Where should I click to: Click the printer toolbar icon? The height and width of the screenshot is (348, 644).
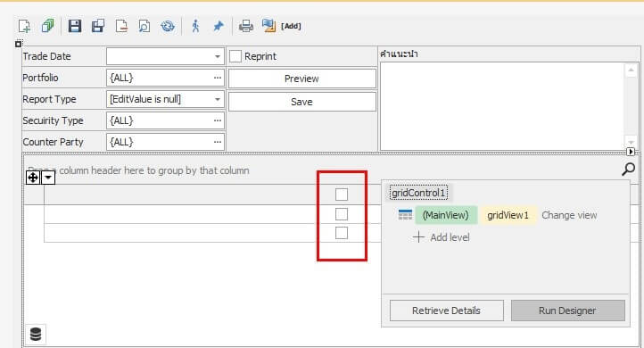pos(245,26)
